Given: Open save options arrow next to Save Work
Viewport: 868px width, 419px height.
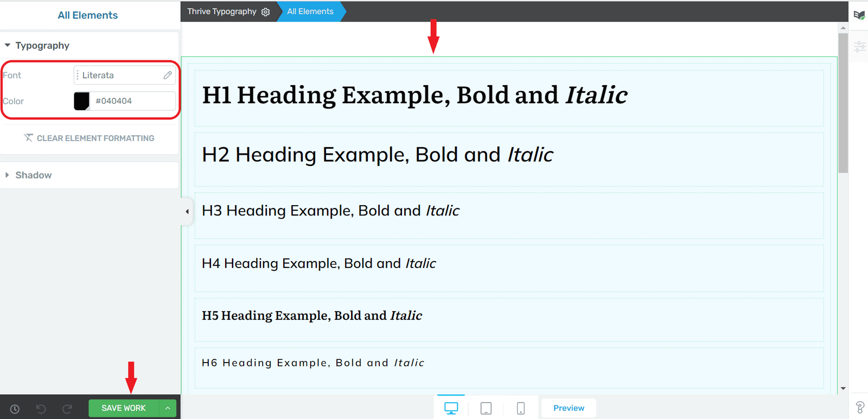Looking at the screenshot, I should [x=168, y=408].
